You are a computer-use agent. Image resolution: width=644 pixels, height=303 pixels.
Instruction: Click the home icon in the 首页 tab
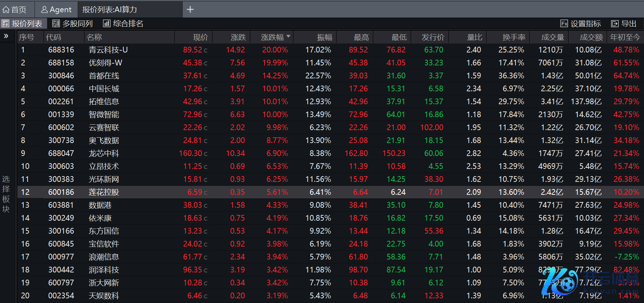click(6, 10)
